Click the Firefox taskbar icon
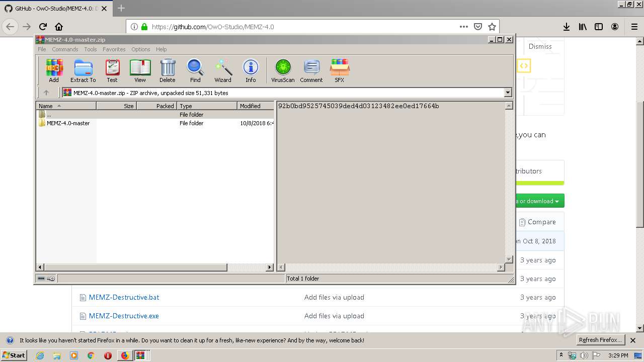The height and width of the screenshot is (362, 644). [125, 355]
